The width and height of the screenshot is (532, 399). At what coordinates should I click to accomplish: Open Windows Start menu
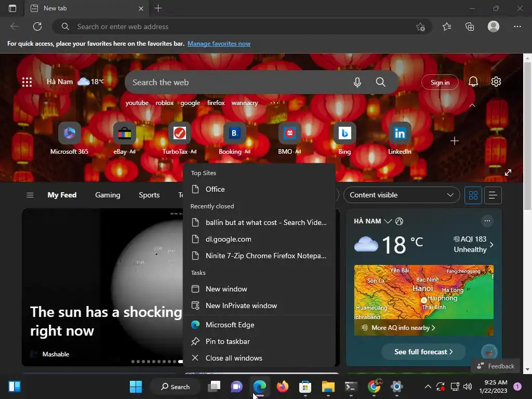(136, 387)
